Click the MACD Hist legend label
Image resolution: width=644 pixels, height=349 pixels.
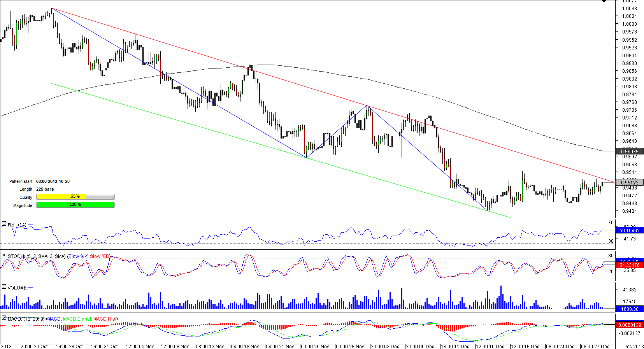(x=105, y=319)
